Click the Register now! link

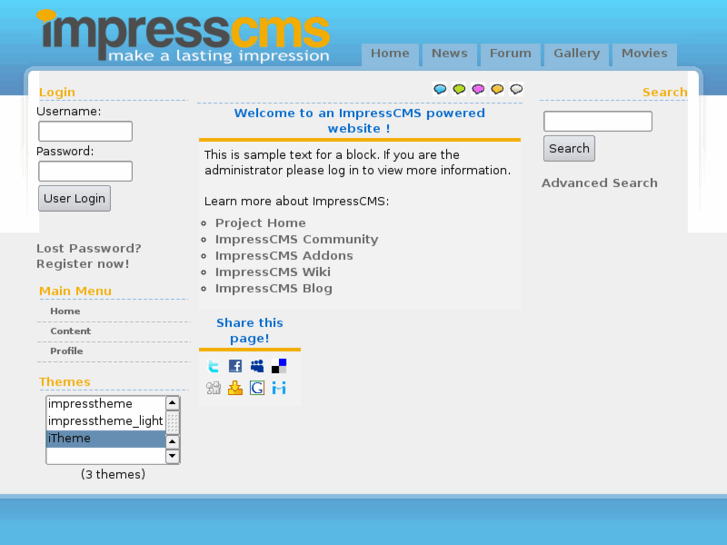(83, 263)
